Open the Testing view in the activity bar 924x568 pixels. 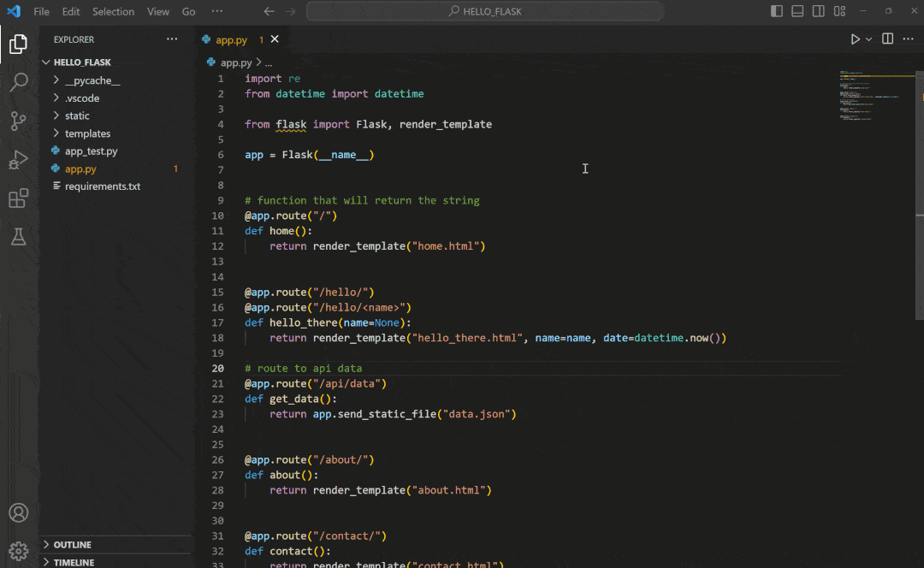[x=19, y=237]
